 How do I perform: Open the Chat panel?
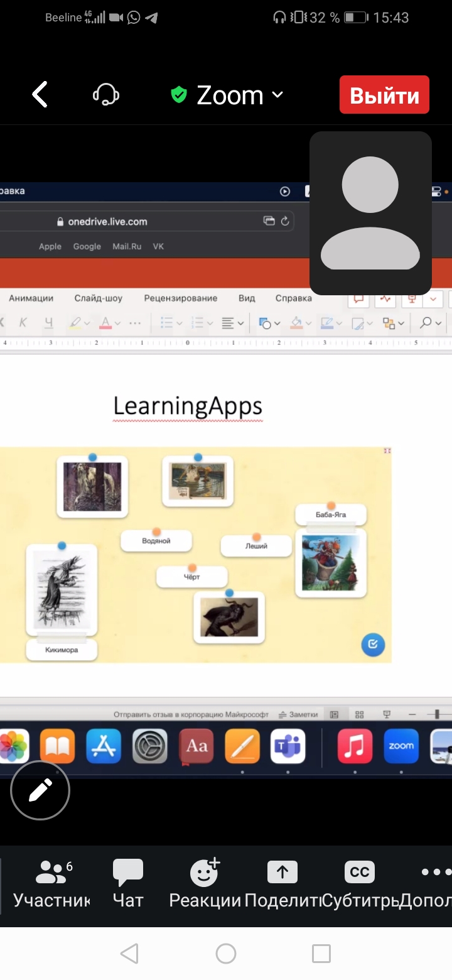128,884
